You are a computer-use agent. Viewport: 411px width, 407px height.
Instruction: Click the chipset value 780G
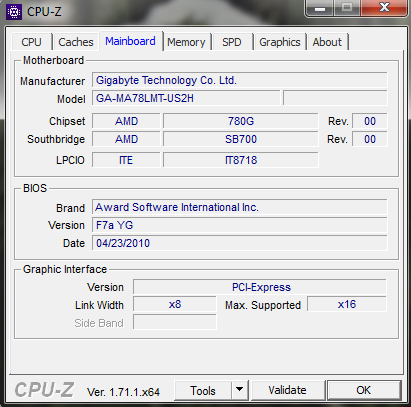pos(241,121)
